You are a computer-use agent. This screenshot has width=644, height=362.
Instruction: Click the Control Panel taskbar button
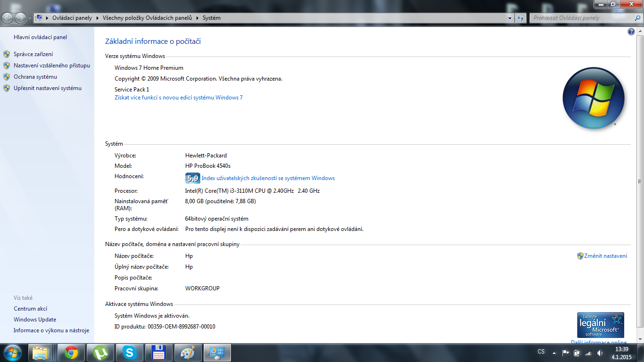click(x=217, y=353)
